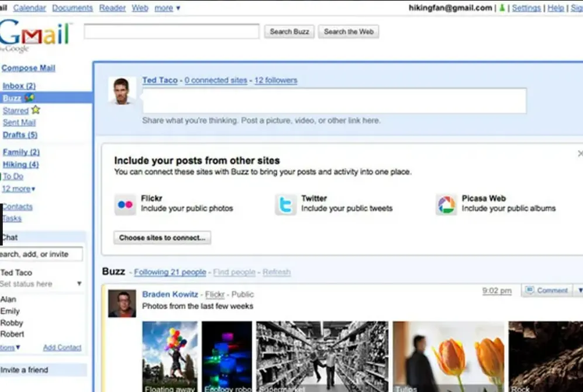Open Sent Mail
The height and width of the screenshot is (392, 583).
point(19,123)
